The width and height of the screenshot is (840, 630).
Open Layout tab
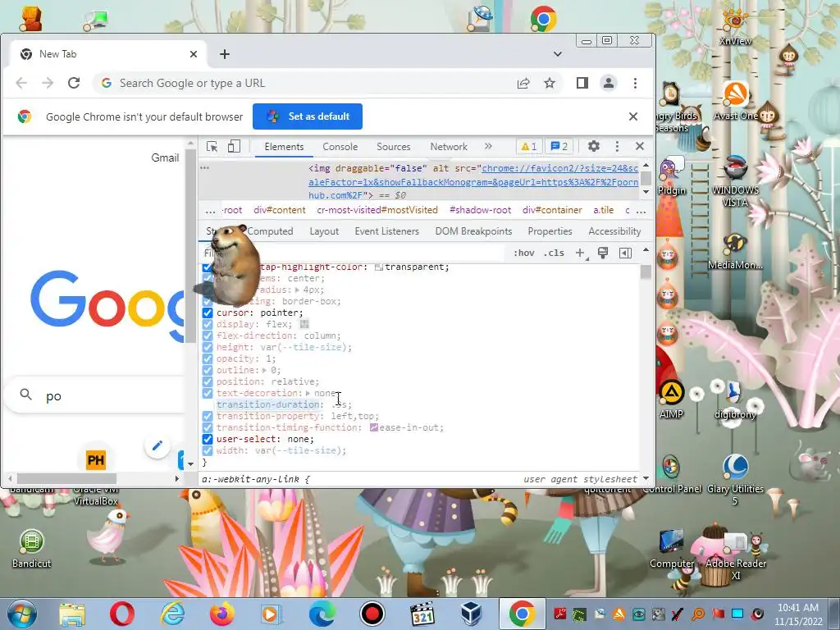(x=324, y=231)
